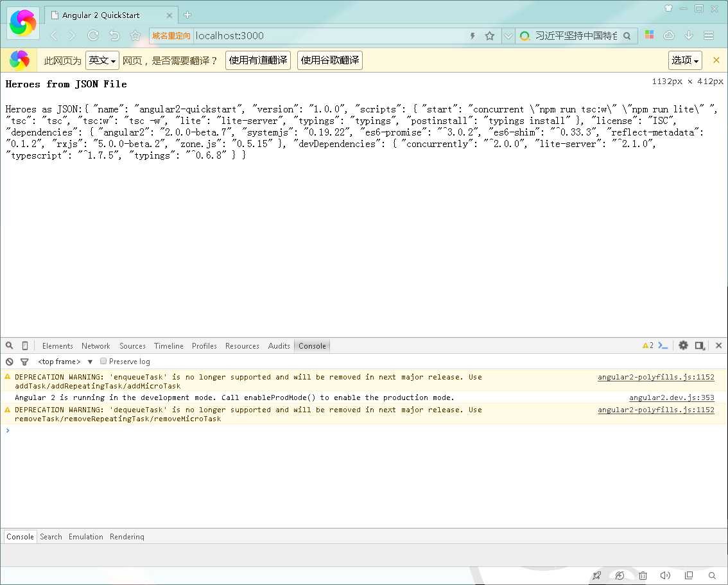The height and width of the screenshot is (585, 728).
Task: Click 使用谷歌翻译 button
Action: click(x=329, y=60)
